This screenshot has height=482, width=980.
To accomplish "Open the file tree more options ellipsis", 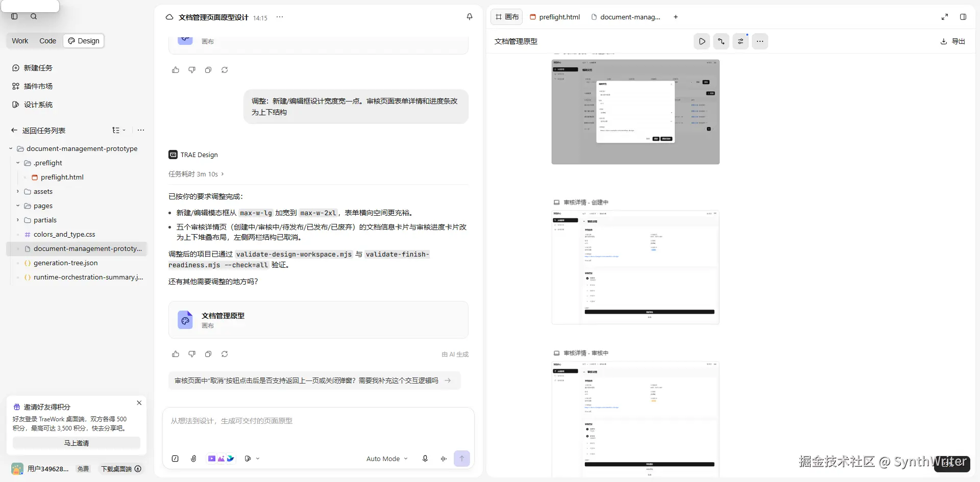I will tap(141, 131).
